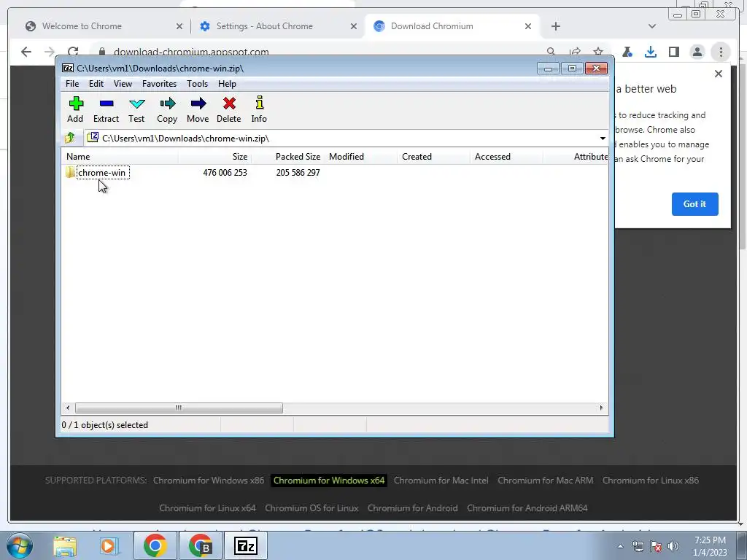Open Chromium for Mac Intel link

[x=441, y=481]
